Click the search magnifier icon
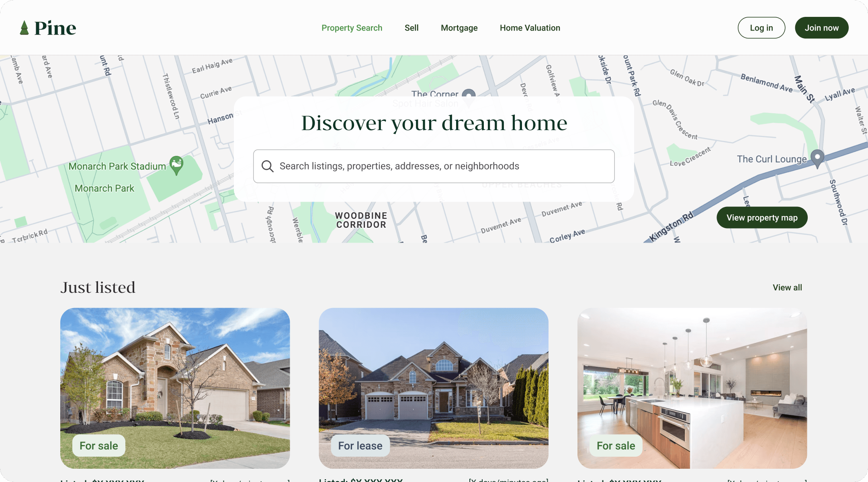 tap(267, 166)
